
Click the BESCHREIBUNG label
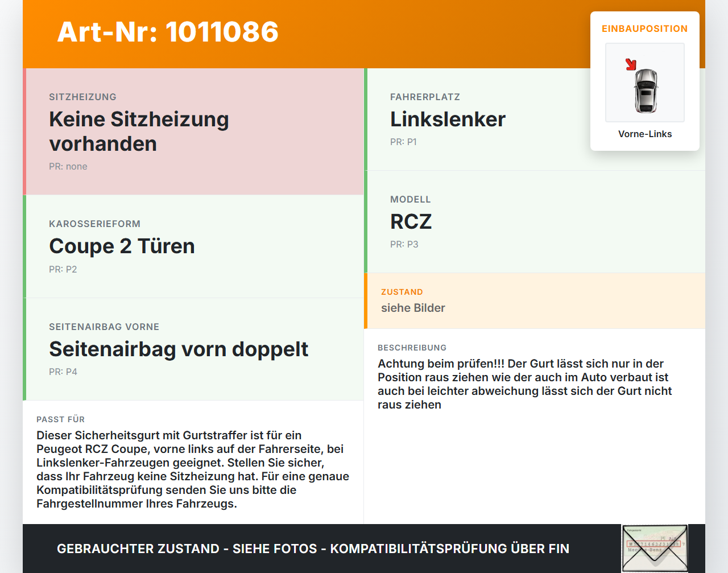tap(412, 348)
